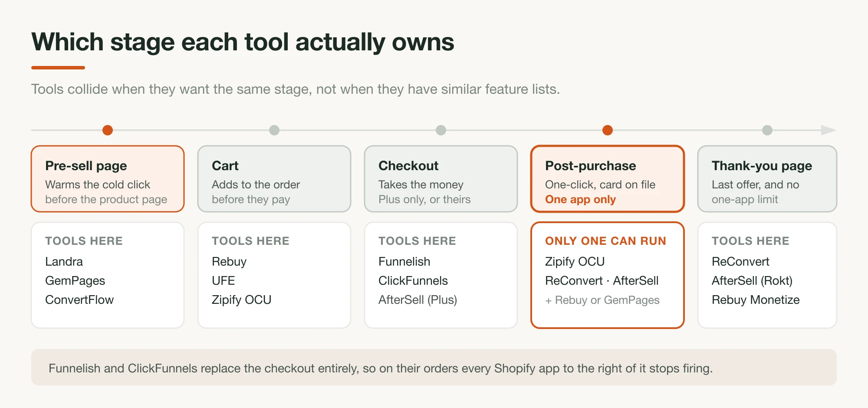Image resolution: width=868 pixels, height=408 pixels.
Task: Click 'Takes the money' description
Action: click(x=421, y=185)
